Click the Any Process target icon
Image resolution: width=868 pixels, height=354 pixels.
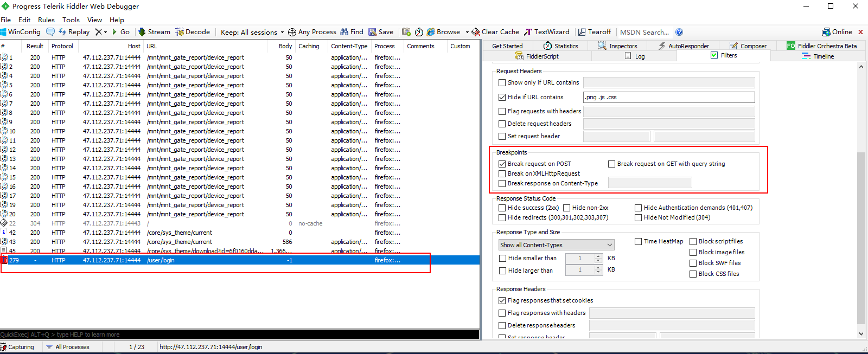(x=292, y=32)
